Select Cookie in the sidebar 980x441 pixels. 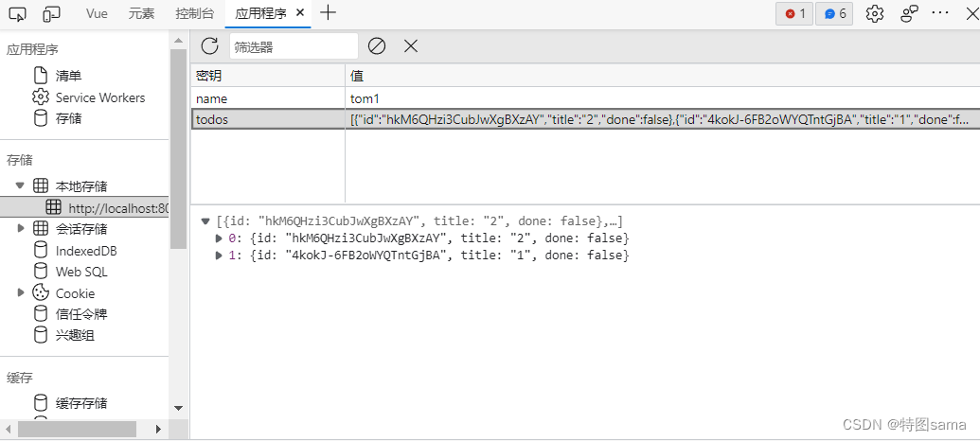point(75,293)
